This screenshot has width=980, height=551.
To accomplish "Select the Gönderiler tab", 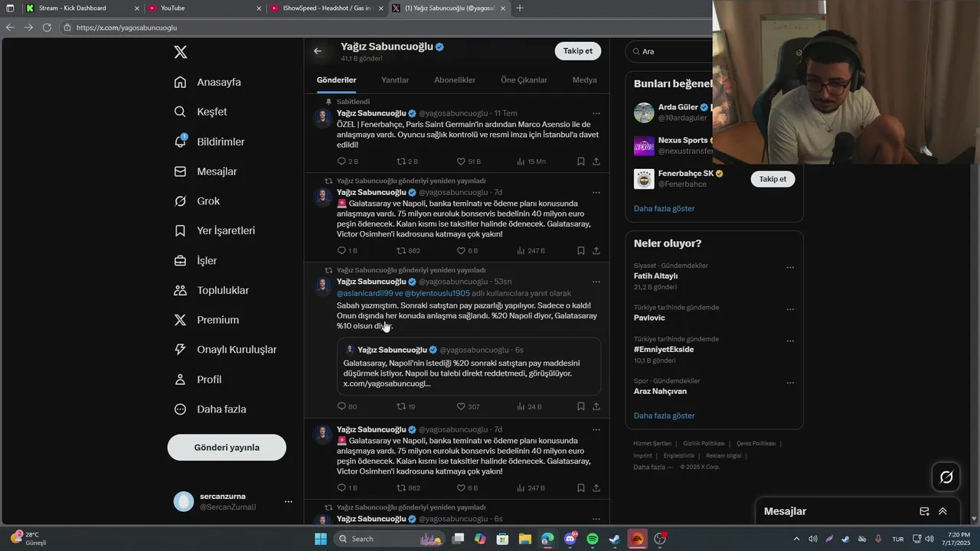I will pos(336,80).
